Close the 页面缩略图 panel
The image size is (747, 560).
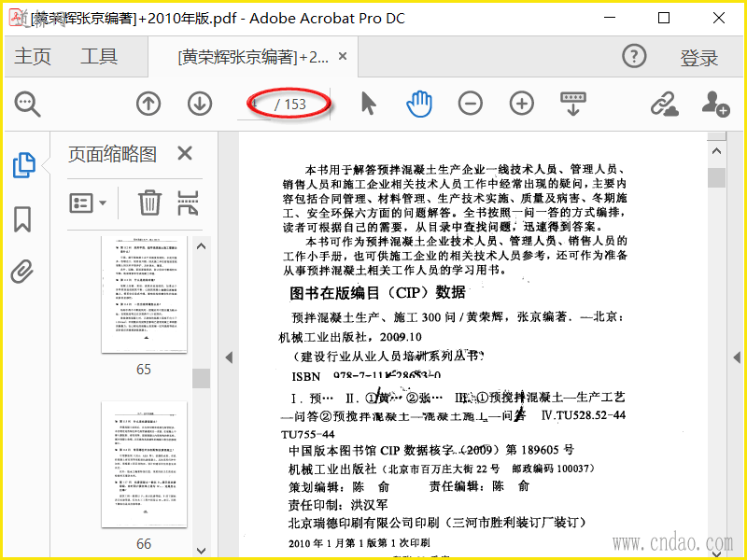pyautogui.click(x=185, y=153)
